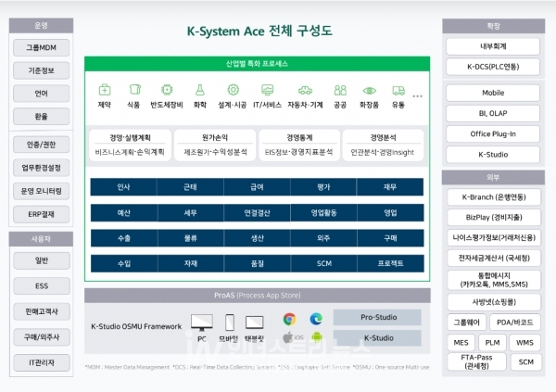Viewport: 556px width, 392px height.
Task: Open the Office Plug-In button
Action: tap(493, 134)
